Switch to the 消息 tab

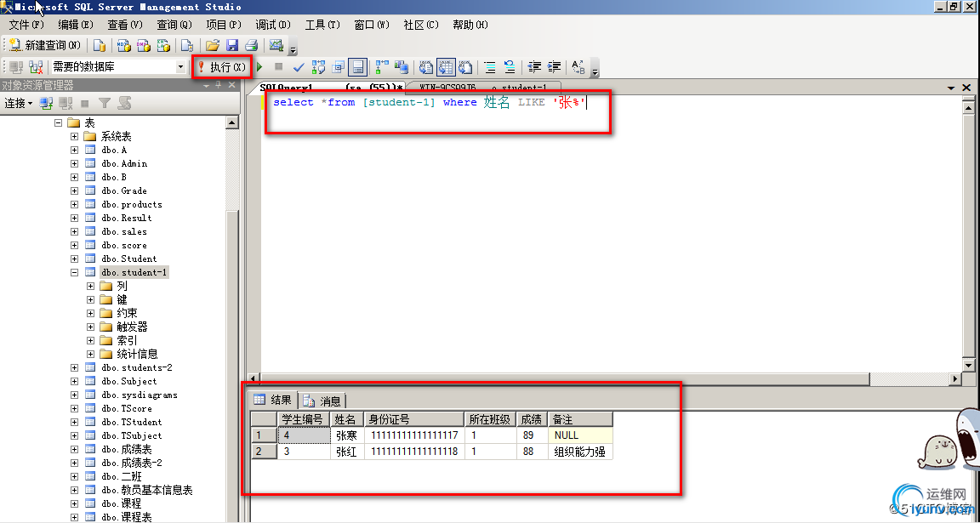[x=323, y=401]
